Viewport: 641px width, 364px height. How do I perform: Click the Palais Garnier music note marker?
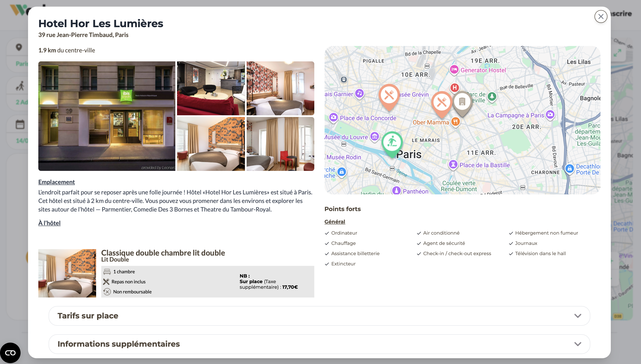(359, 94)
